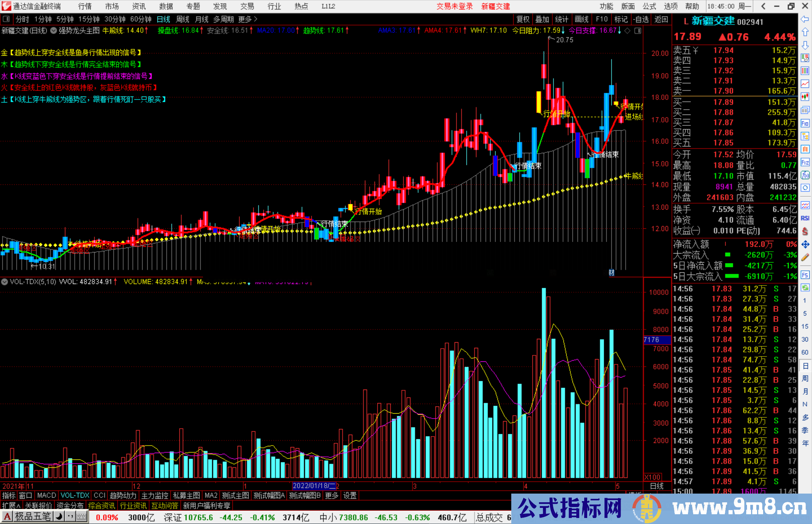
Task: Switch to the MACD indicator tab
Action: pyautogui.click(x=47, y=495)
